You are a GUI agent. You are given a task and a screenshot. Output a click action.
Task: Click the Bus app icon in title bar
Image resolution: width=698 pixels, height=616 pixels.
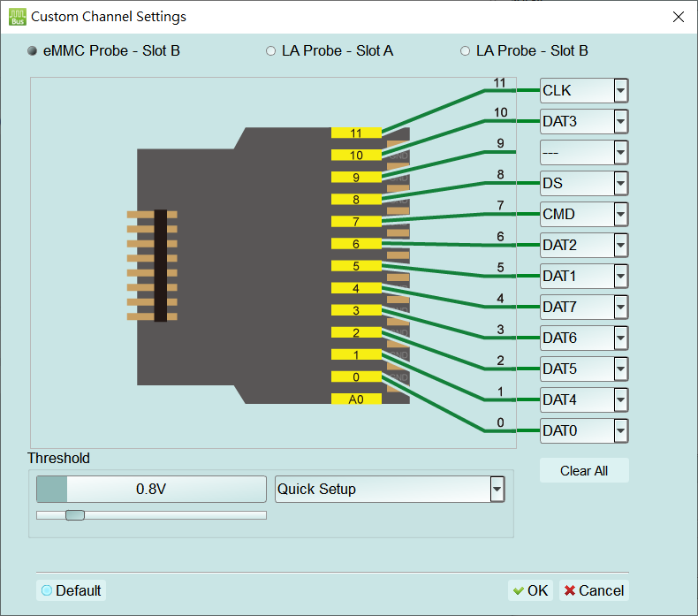click(18, 17)
